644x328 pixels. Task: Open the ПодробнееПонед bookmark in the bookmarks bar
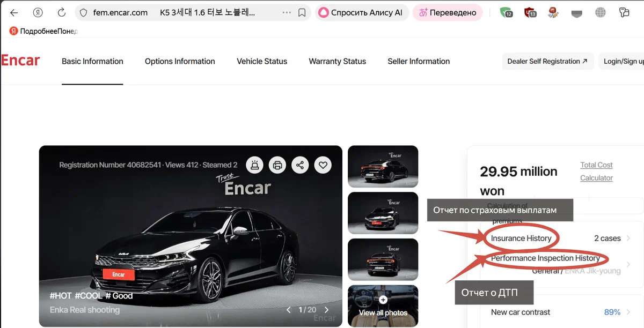point(43,31)
